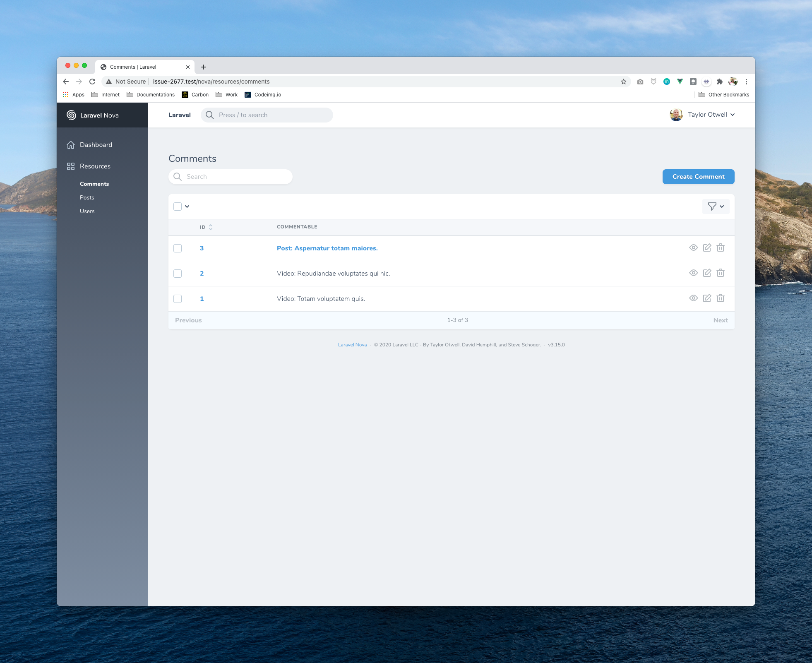This screenshot has height=663, width=812.
Task: Click the global search magnifier in the top bar
Action: point(210,115)
